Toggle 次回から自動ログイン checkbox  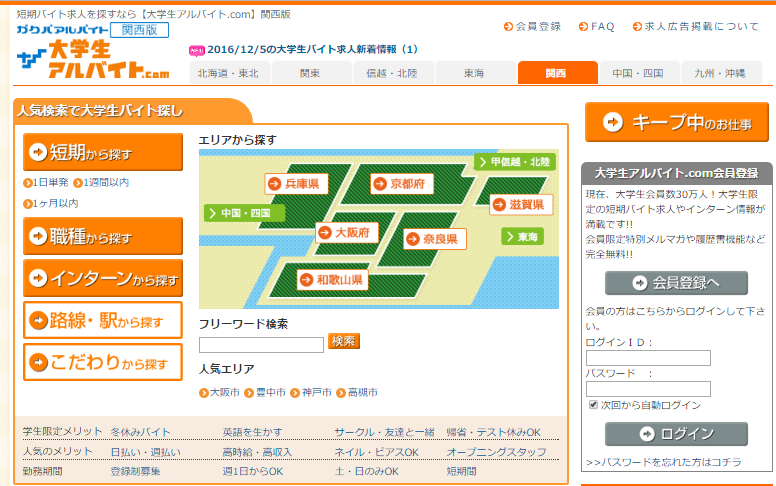click(x=593, y=405)
